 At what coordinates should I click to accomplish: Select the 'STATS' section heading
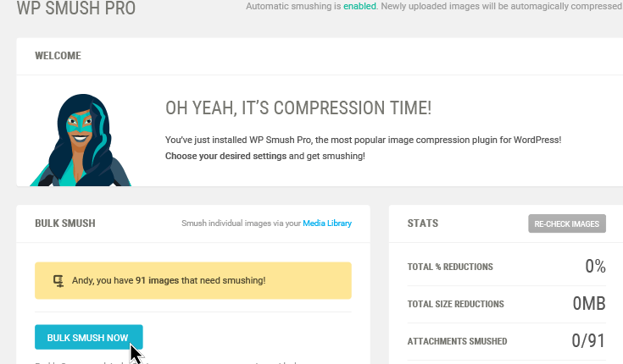423,223
